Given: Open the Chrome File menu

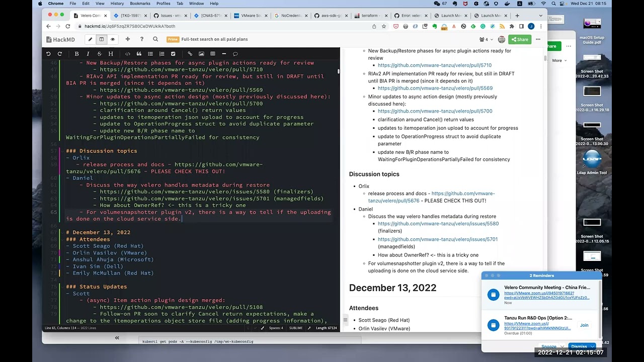Looking at the screenshot, I should coord(73,4).
